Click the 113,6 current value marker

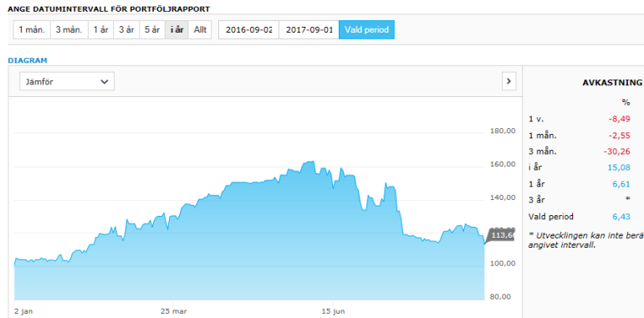500,235
